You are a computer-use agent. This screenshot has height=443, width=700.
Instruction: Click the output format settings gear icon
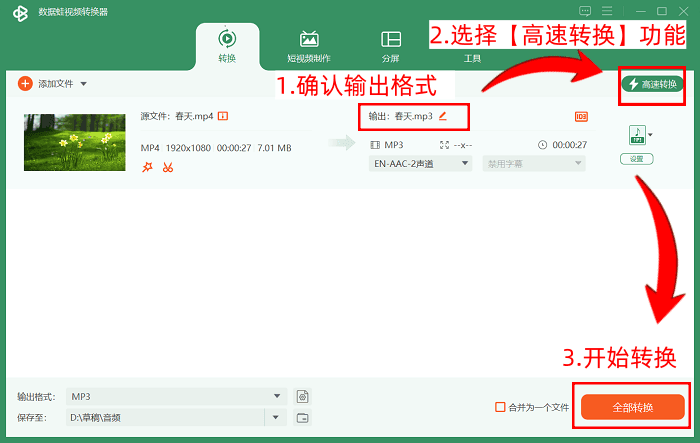point(303,397)
